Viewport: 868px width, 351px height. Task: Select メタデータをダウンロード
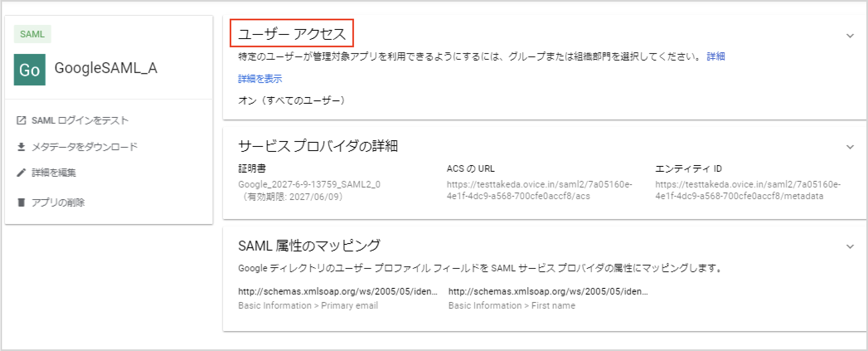(x=85, y=147)
